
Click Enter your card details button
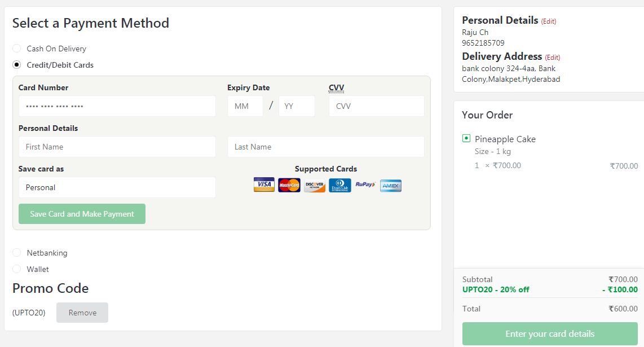[550, 334]
